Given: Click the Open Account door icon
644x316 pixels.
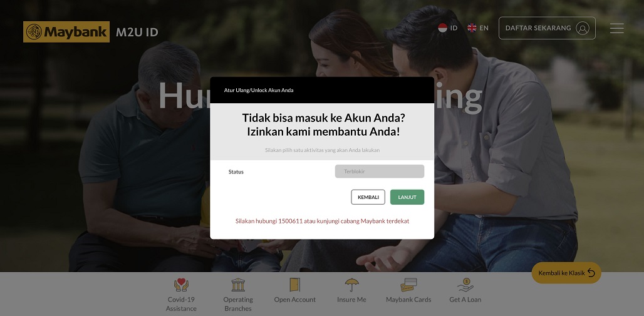Looking at the screenshot, I should pos(295,285).
